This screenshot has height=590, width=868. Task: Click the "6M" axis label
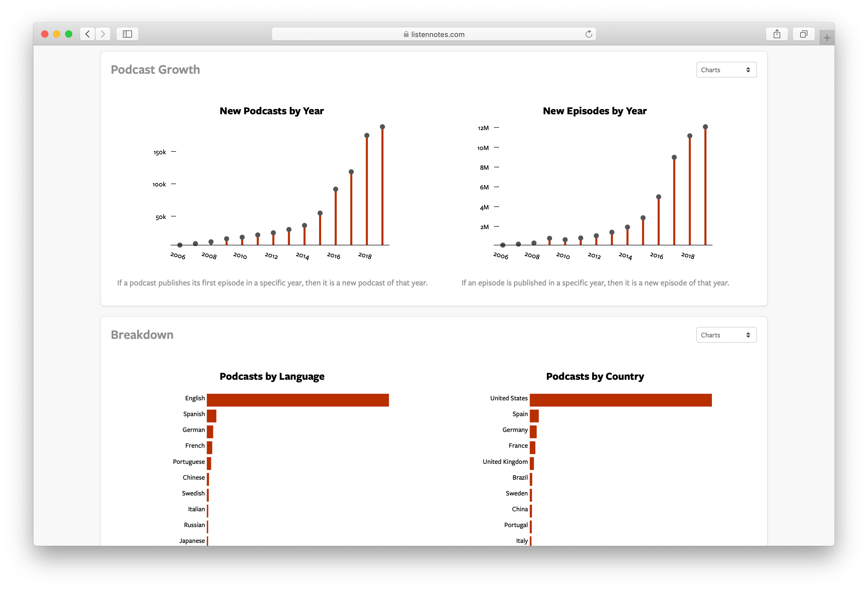click(484, 187)
